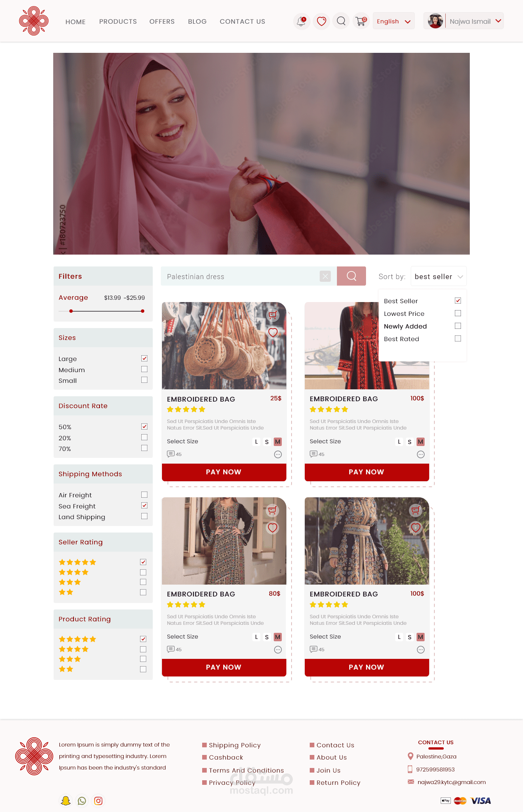Open OFFERS in navigation
523x812 pixels.
[162, 21]
